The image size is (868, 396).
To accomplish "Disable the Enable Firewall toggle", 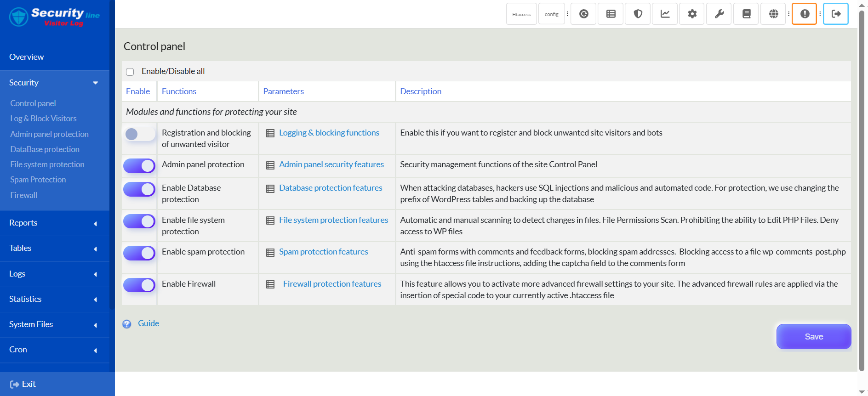I will (139, 285).
